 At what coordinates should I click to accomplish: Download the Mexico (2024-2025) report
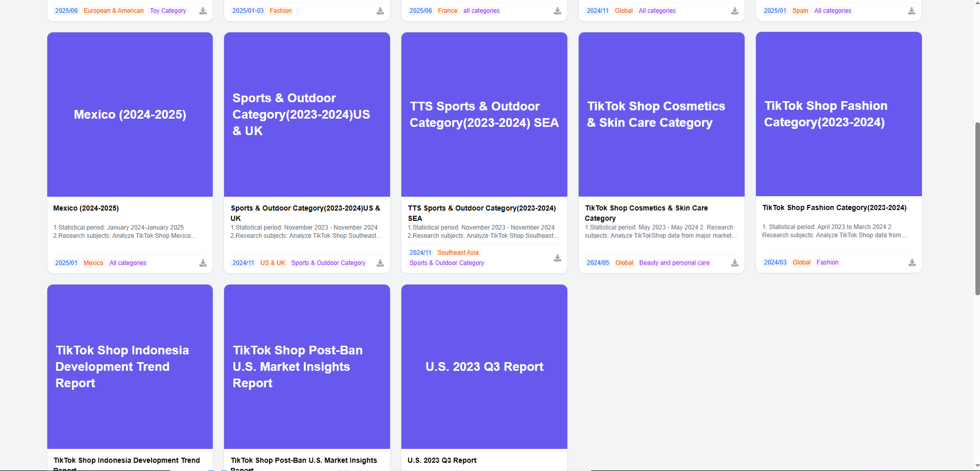203,263
